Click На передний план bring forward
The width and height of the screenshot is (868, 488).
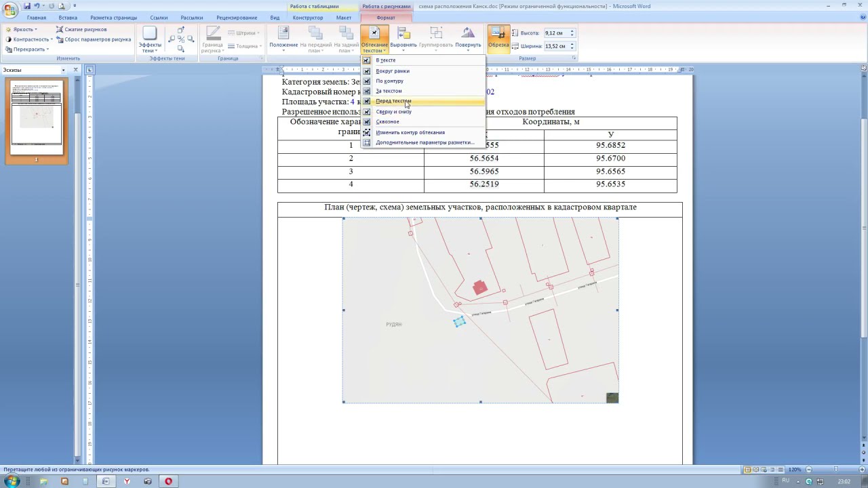(x=315, y=40)
